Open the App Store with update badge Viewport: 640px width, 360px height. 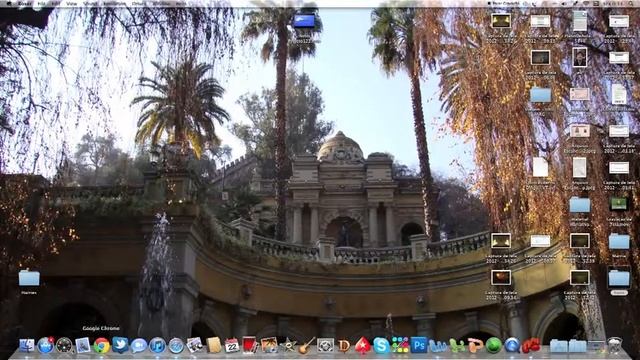[x=45, y=346]
